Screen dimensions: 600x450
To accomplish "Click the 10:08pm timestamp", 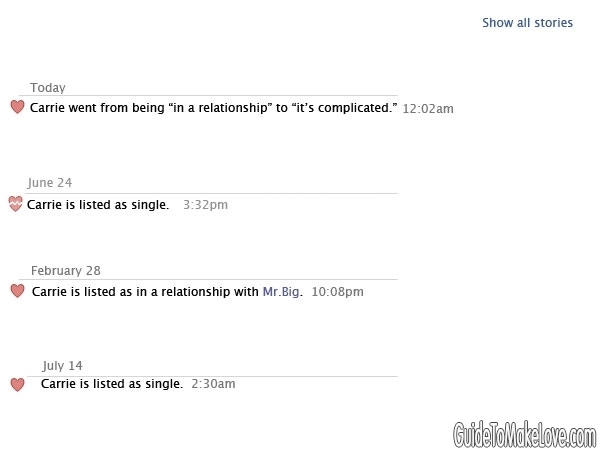I will pos(337,292).
